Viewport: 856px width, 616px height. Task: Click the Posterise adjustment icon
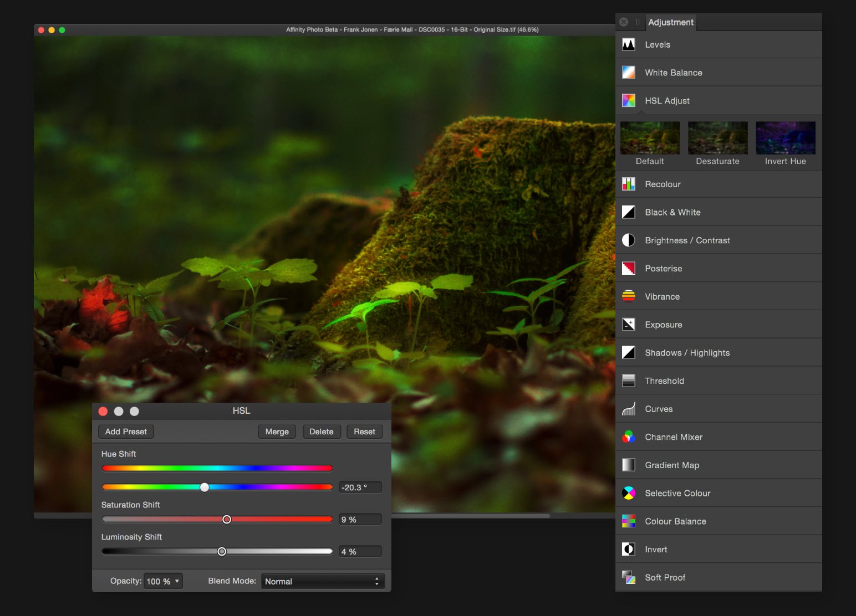(628, 269)
